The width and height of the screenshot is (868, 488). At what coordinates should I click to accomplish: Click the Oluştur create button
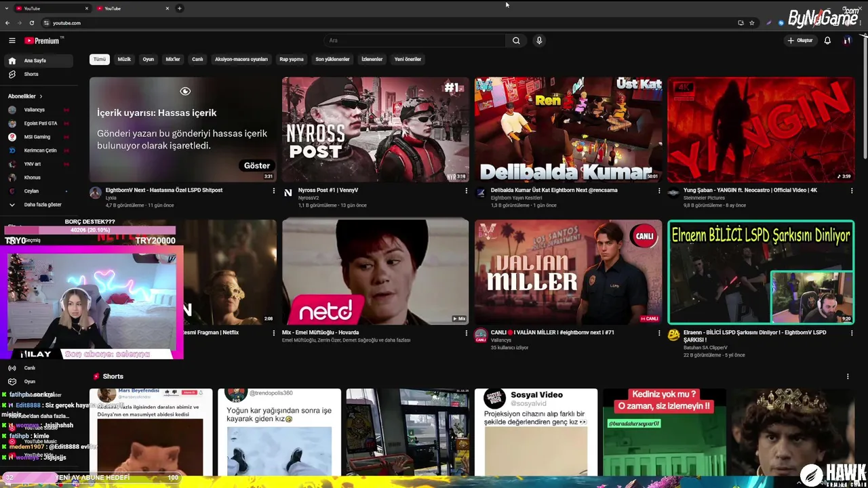point(800,41)
